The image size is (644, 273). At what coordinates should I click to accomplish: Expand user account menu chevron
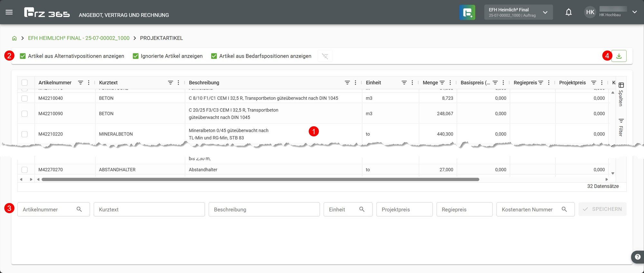tap(635, 12)
